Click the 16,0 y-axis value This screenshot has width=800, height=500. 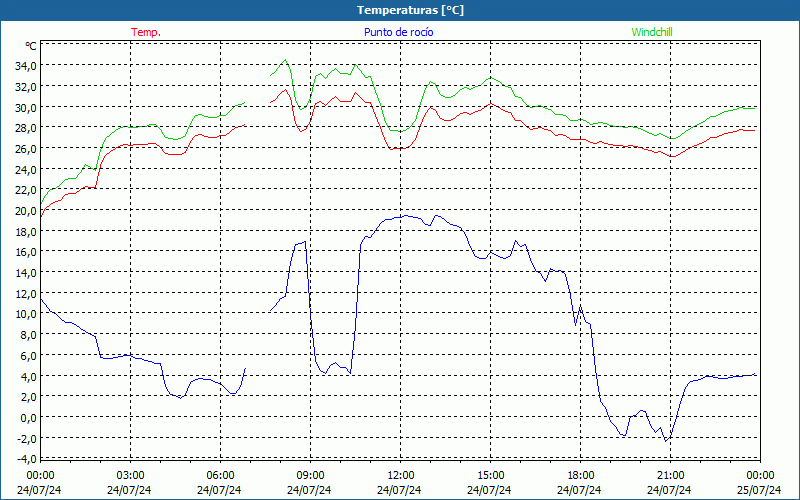click(26, 252)
